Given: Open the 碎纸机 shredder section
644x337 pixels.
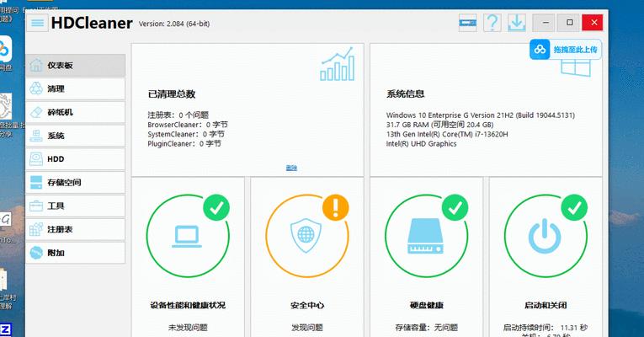Looking at the screenshot, I should click(x=76, y=112).
